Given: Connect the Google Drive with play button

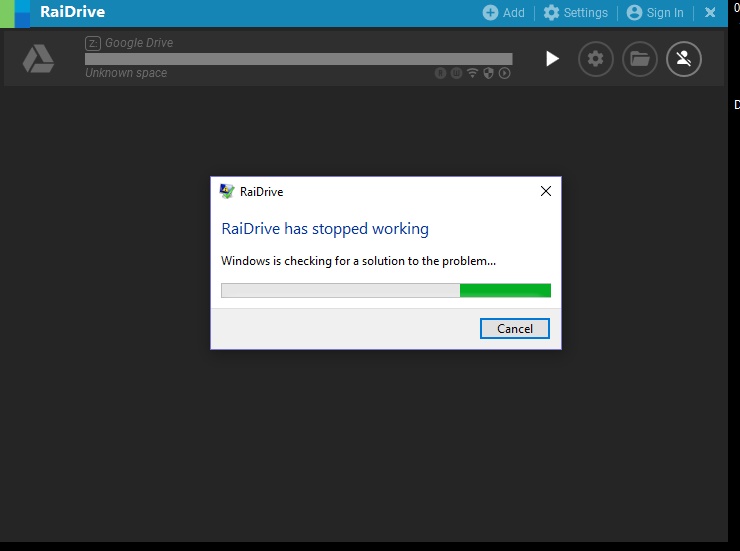Looking at the screenshot, I should [x=552, y=59].
